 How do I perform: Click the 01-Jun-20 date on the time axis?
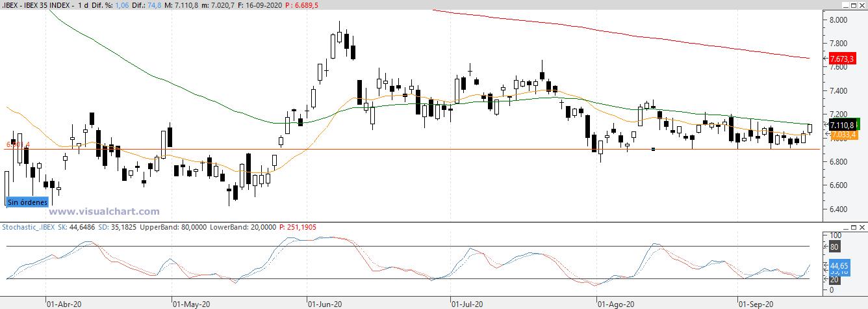(324, 303)
